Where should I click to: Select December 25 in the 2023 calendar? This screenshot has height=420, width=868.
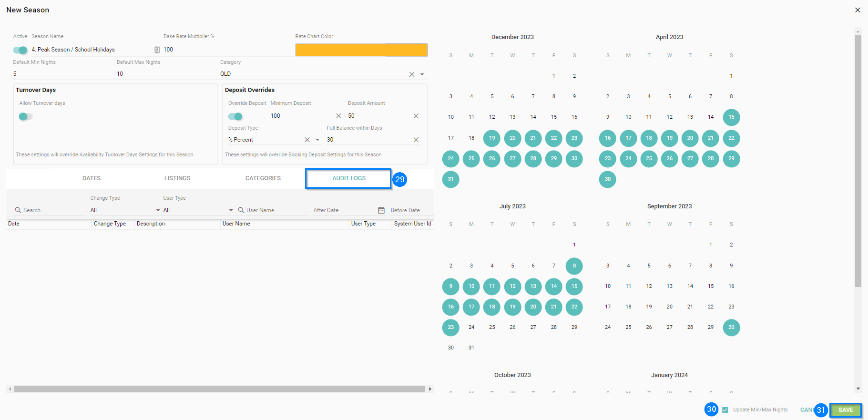(471, 159)
